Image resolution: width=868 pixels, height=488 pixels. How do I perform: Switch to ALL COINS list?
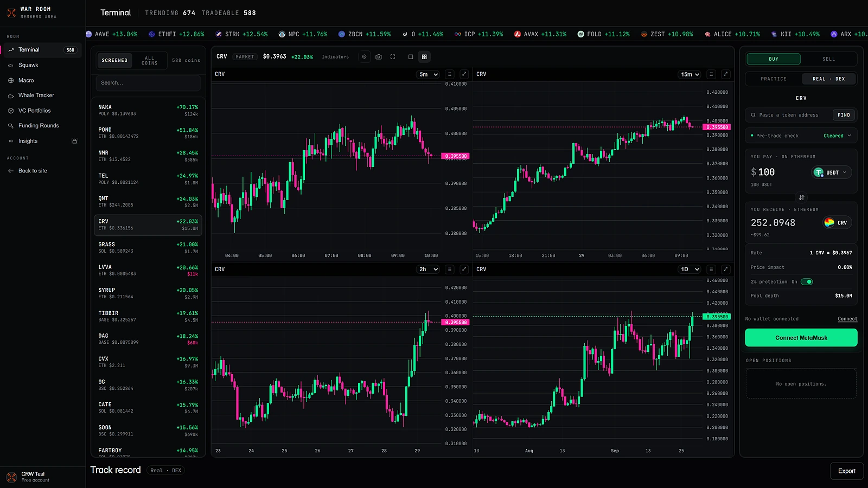pyautogui.click(x=149, y=60)
